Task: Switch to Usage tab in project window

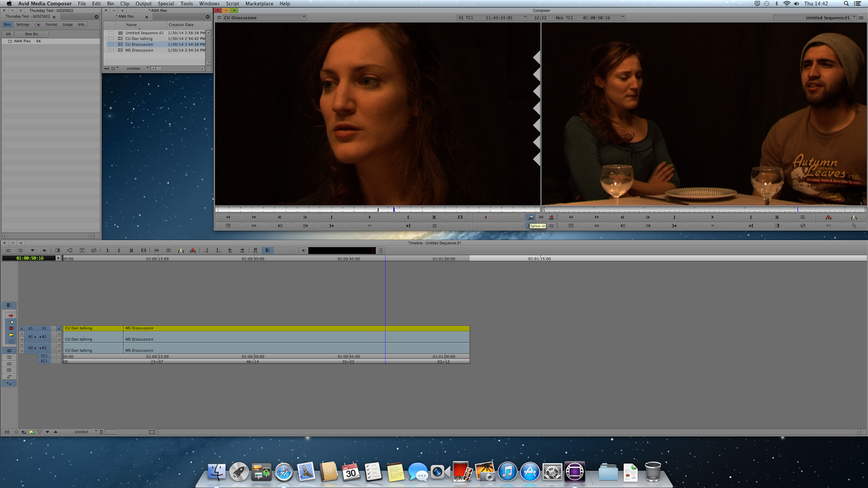Action: point(67,24)
